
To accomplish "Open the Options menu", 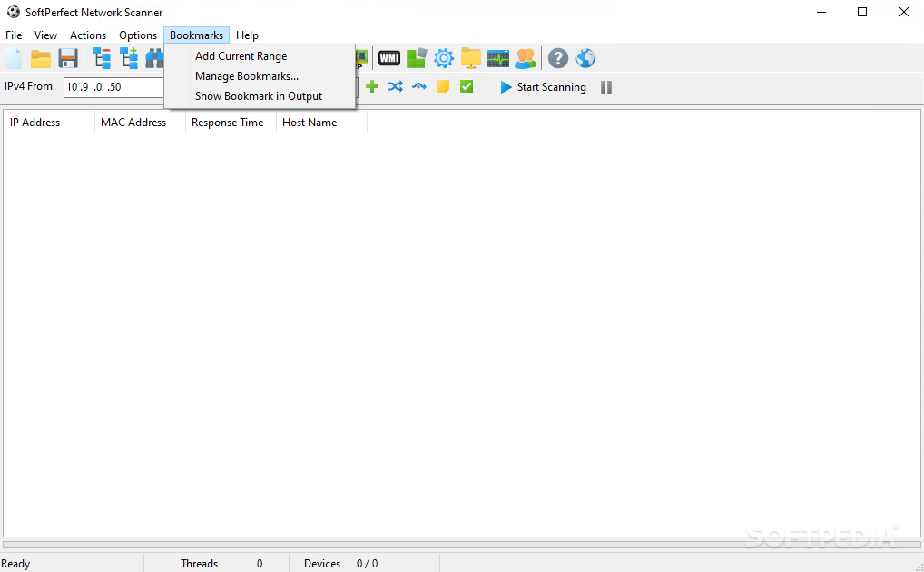I will click(x=138, y=35).
